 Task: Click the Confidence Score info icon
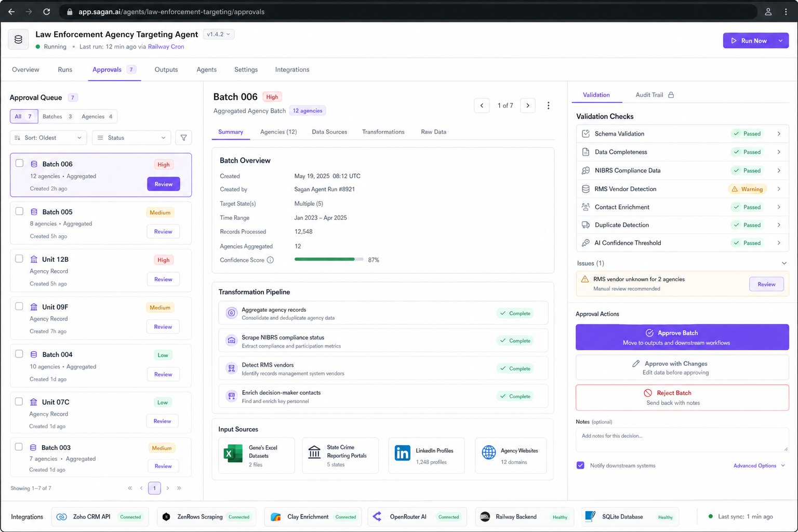click(x=270, y=260)
